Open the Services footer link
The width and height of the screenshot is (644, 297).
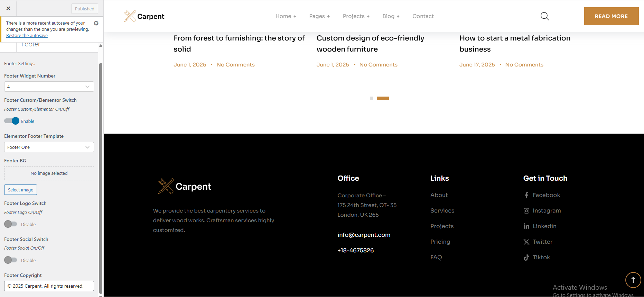[x=442, y=211]
